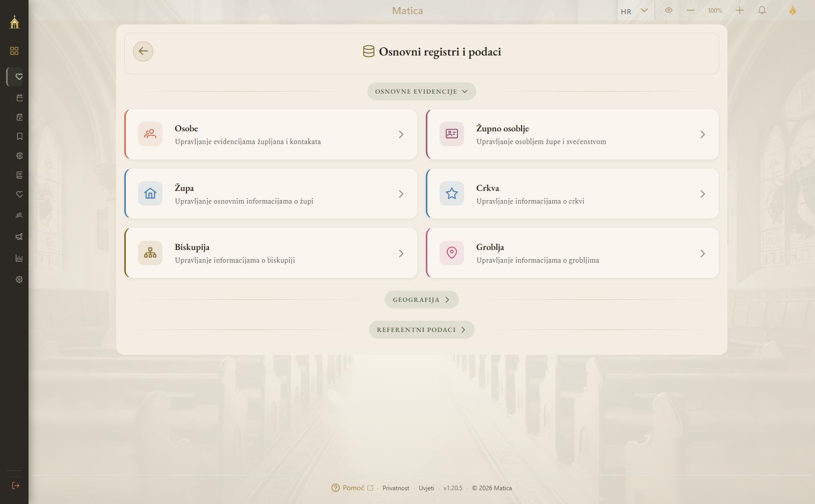Open the Groblja cemetery card
815x504 pixels.
click(x=573, y=253)
